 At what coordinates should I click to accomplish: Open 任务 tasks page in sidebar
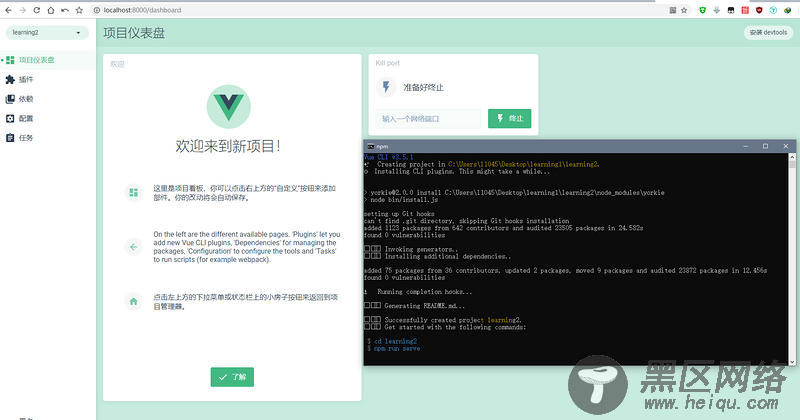pos(47,138)
